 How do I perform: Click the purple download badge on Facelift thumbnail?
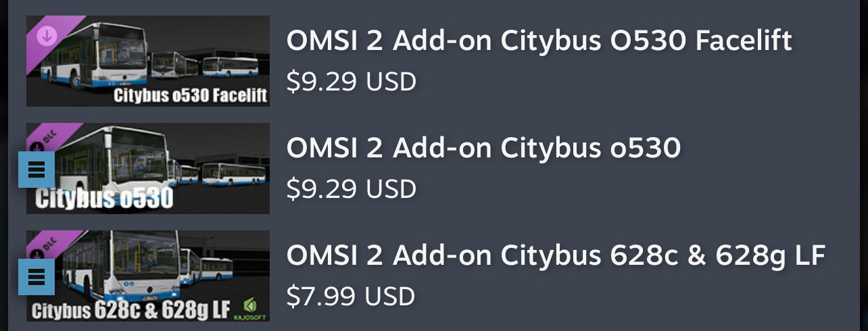click(47, 36)
